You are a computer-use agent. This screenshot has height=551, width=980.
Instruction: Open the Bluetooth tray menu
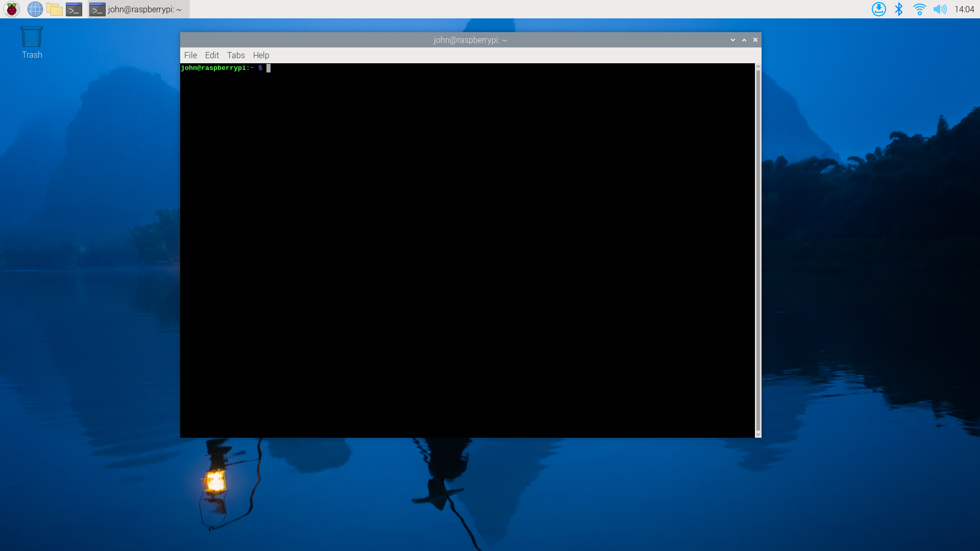click(899, 9)
